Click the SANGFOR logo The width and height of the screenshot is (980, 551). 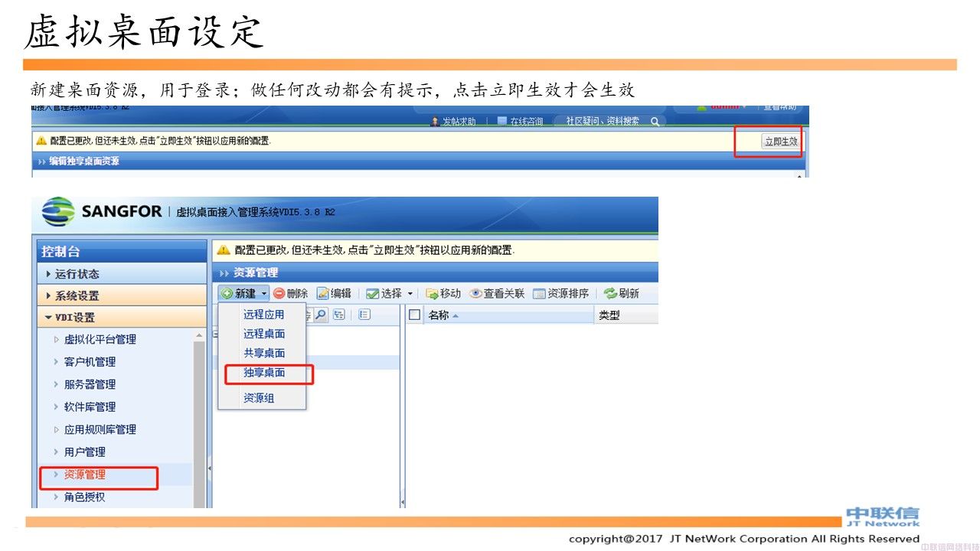tap(101, 212)
